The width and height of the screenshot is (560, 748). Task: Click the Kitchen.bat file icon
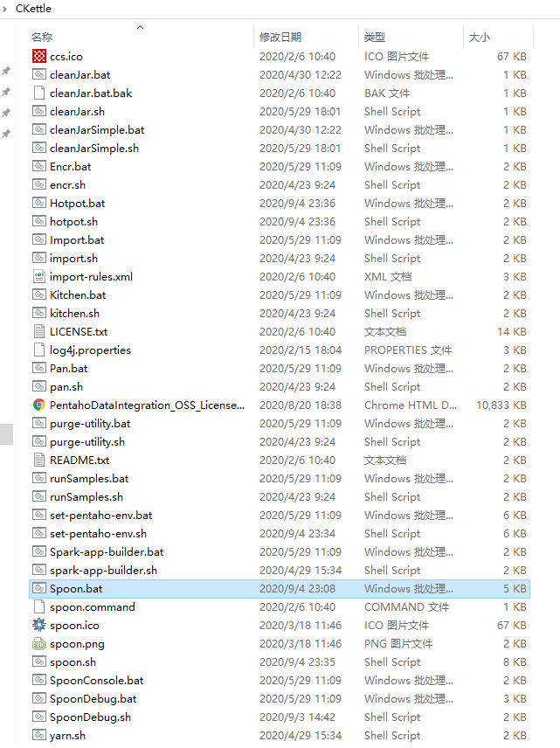pos(38,295)
